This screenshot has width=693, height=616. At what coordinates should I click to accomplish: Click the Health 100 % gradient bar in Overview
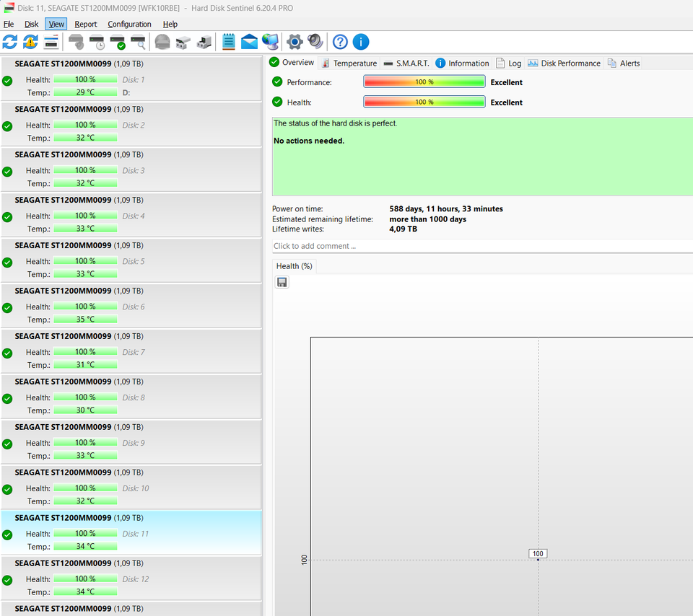(x=424, y=102)
